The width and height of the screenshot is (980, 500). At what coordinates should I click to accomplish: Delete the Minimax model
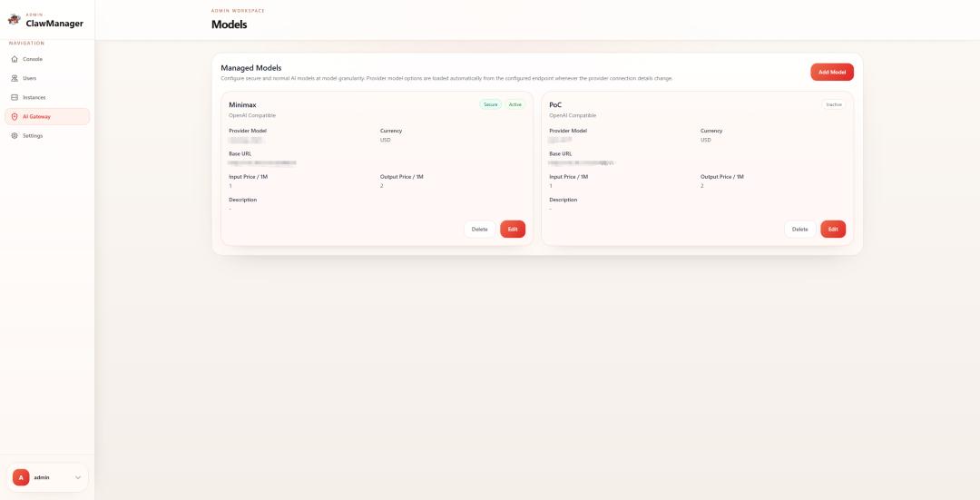pyautogui.click(x=479, y=229)
